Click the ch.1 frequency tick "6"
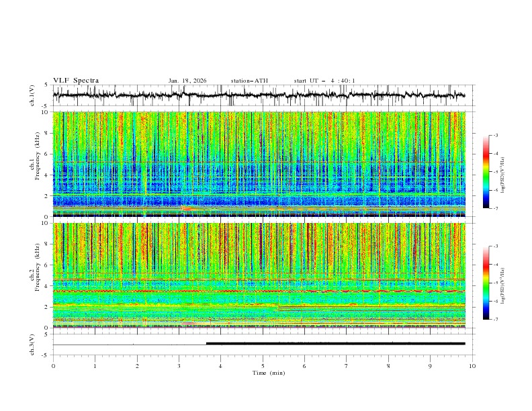This screenshot has height=411, width=532. pos(47,154)
